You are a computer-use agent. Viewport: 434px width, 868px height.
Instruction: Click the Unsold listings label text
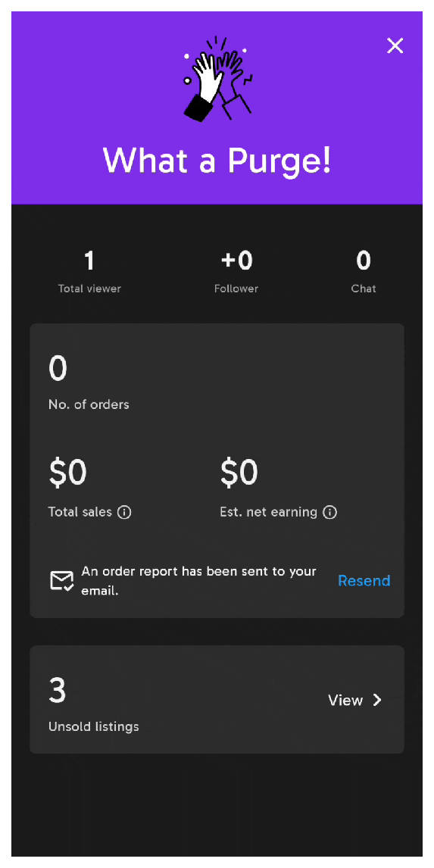point(94,726)
